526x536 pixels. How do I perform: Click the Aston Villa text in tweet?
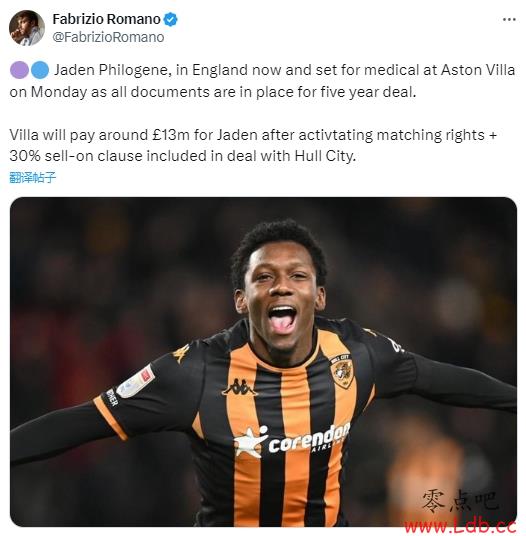[478, 70]
